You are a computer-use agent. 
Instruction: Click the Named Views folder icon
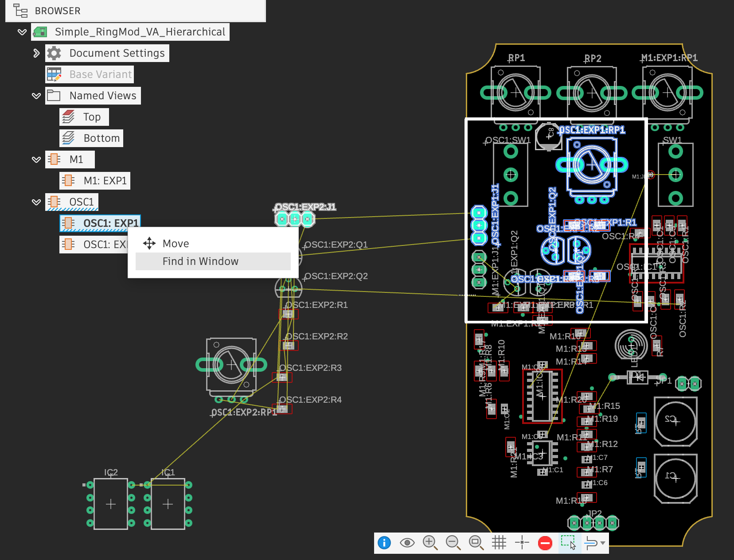(x=54, y=95)
